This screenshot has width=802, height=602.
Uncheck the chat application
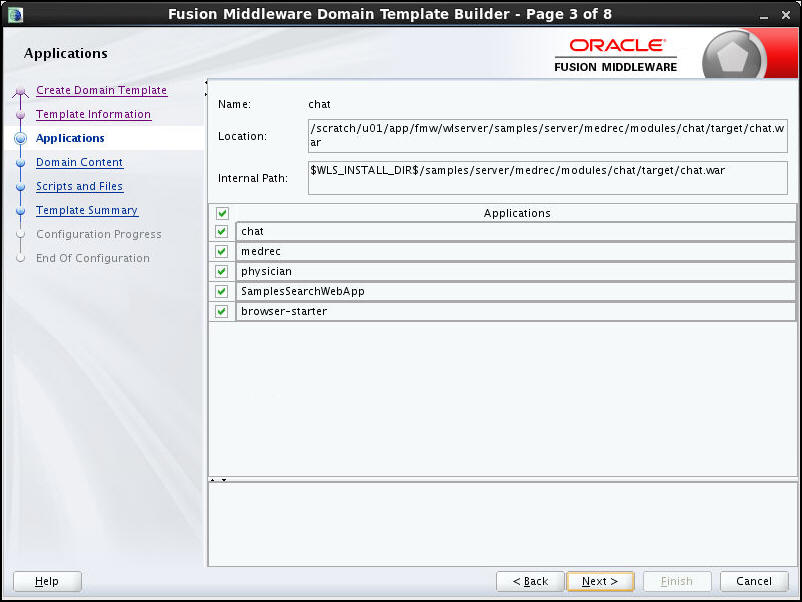(221, 231)
